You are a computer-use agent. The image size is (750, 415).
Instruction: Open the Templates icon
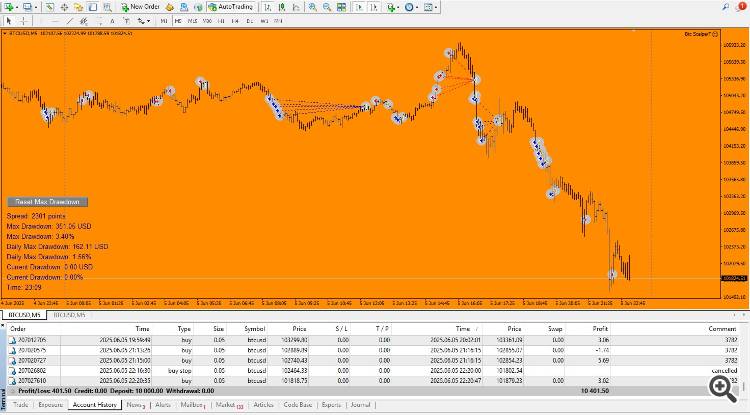coord(428,7)
